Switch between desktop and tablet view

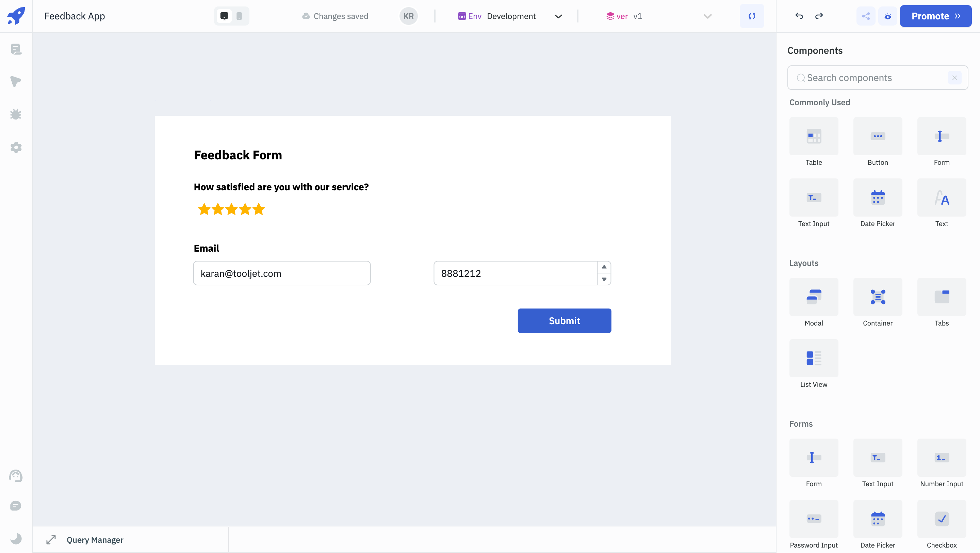tap(240, 15)
